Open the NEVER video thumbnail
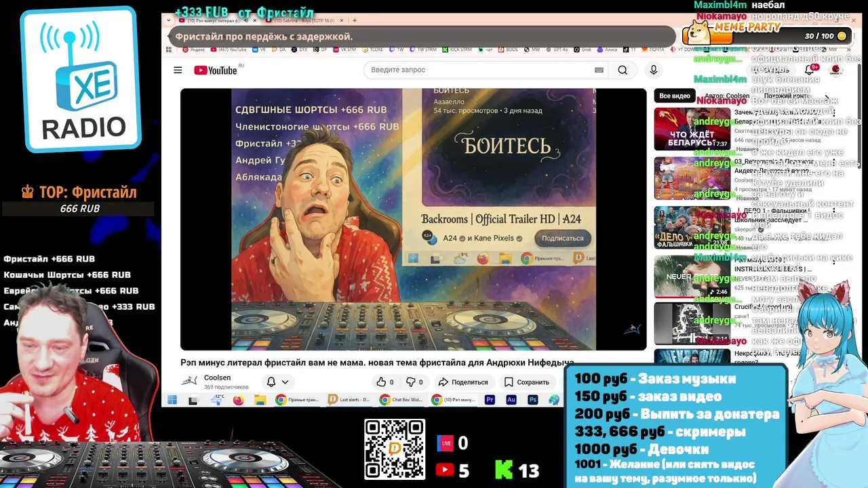This screenshot has height=488, width=868. pyautogui.click(x=692, y=277)
